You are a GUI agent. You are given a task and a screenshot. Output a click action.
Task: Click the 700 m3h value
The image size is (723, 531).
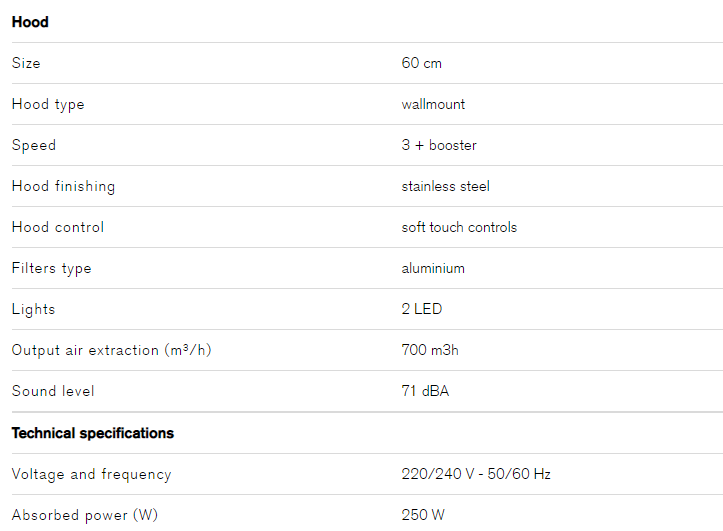(x=430, y=350)
